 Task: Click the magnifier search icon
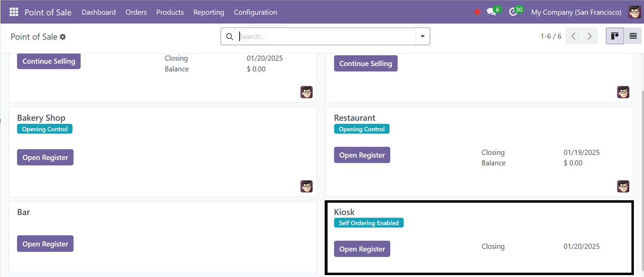coord(229,36)
